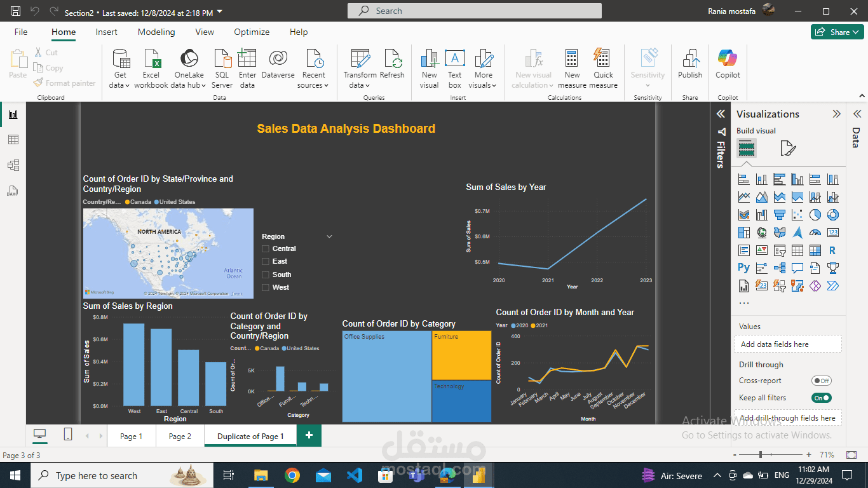Zoom in with the plus button
The height and width of the screenshot is (488, 868).
(808, 455)
